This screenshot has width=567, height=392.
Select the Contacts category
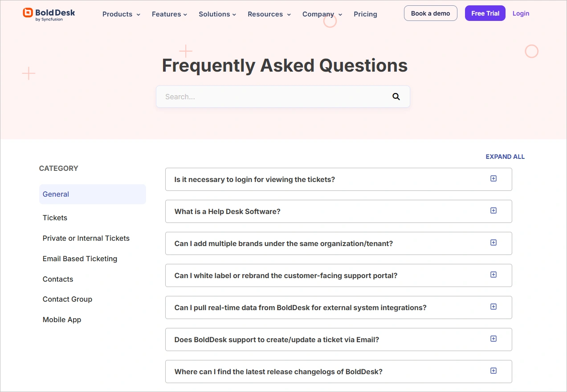(x=58, y=279)
